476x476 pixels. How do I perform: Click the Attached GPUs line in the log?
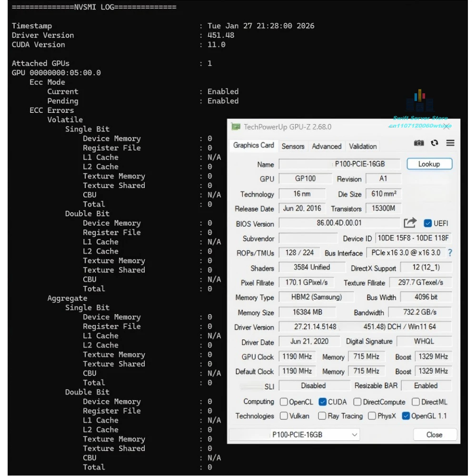(x=112, y=63)
